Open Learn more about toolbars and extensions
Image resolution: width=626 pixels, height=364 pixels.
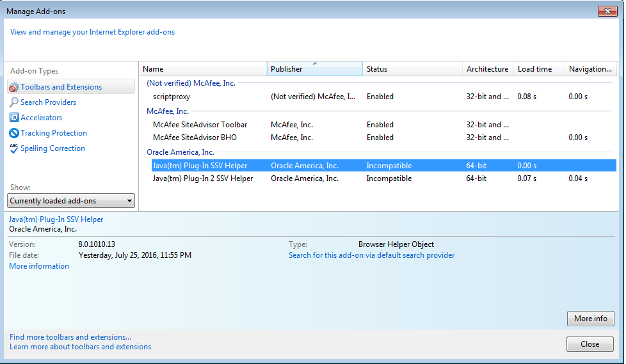[81, 347]
